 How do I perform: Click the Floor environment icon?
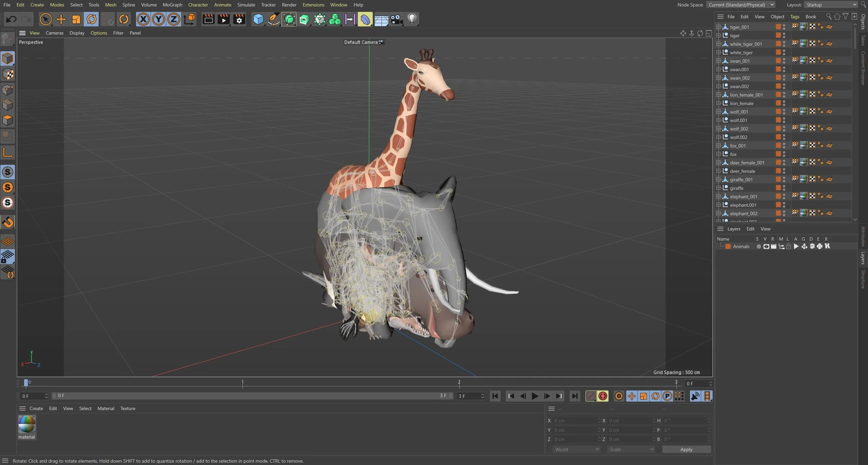point(381,19)
